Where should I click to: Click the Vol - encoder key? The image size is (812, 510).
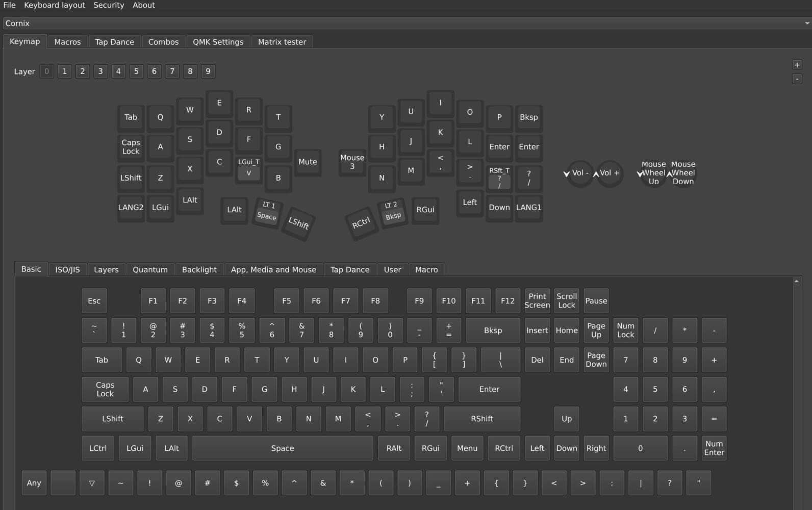tap(580, 173)
